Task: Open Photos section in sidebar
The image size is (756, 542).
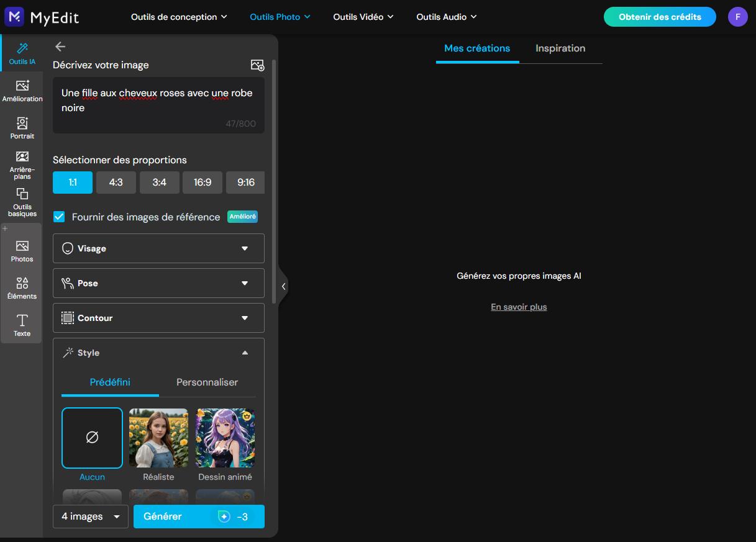Action: [x=22, y=251]
